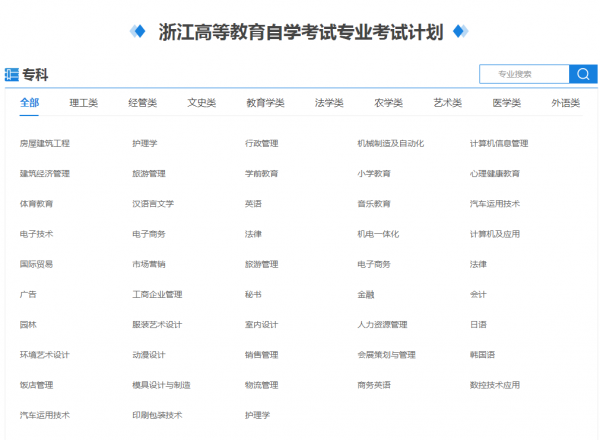Select the 音乐教育 link
600x440 pixels.
coord(374,204)
